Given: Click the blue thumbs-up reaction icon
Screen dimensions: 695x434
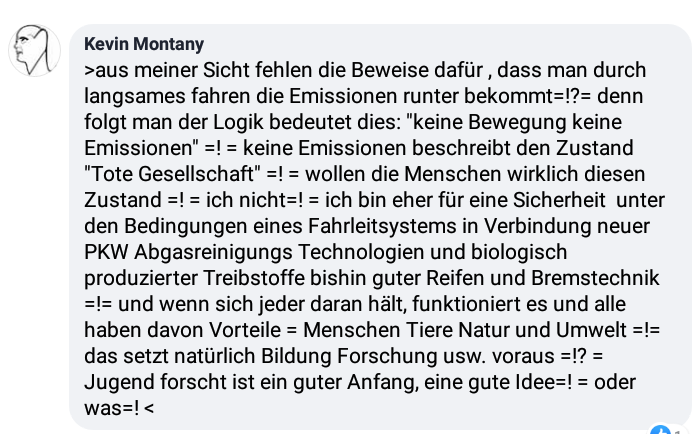Looking at the screenshot, I should (660, 430).
